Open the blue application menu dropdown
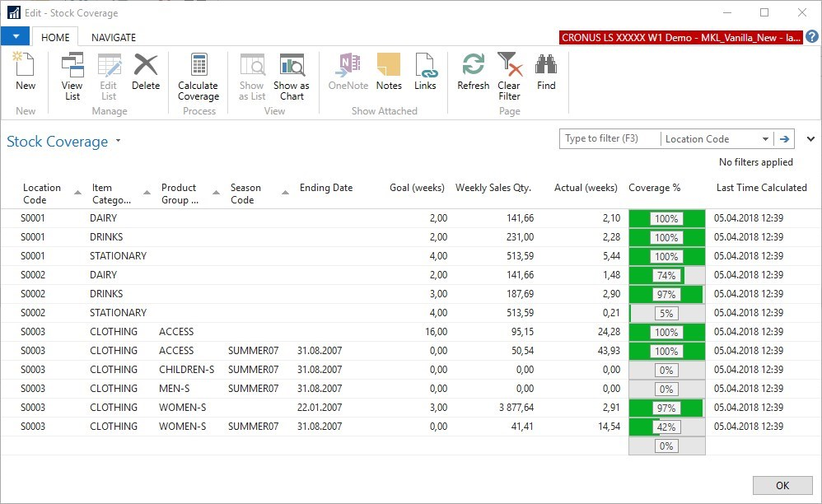This screenshot has width=822, height=504. click(16, 36)
